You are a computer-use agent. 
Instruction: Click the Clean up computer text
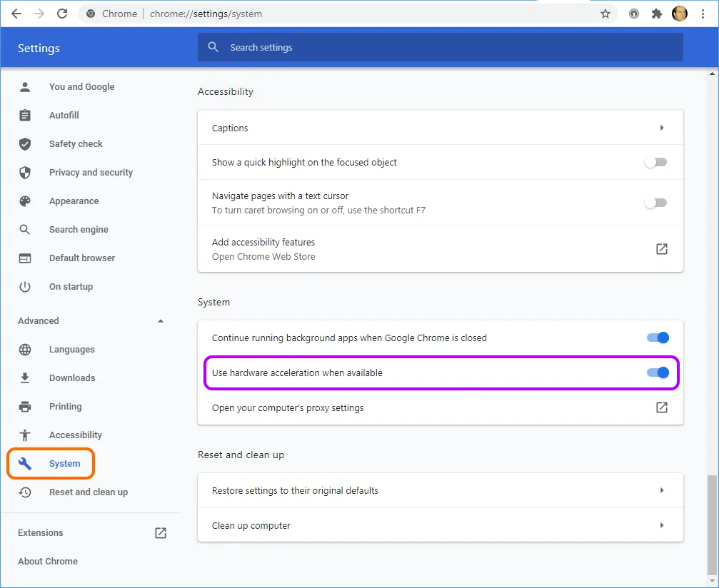[251, 526]
